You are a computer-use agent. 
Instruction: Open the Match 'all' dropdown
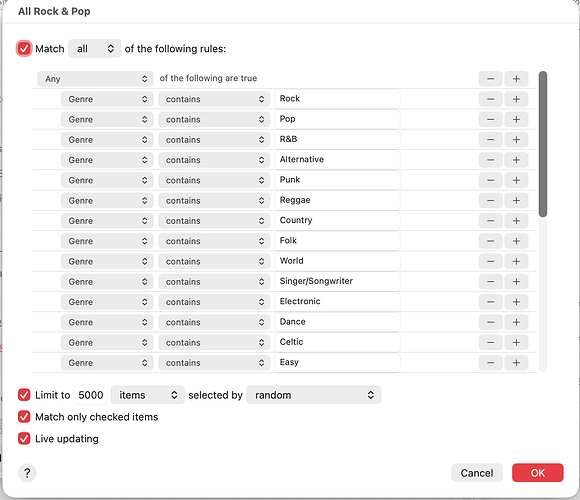pyautogui.click(x=95, y=48)
